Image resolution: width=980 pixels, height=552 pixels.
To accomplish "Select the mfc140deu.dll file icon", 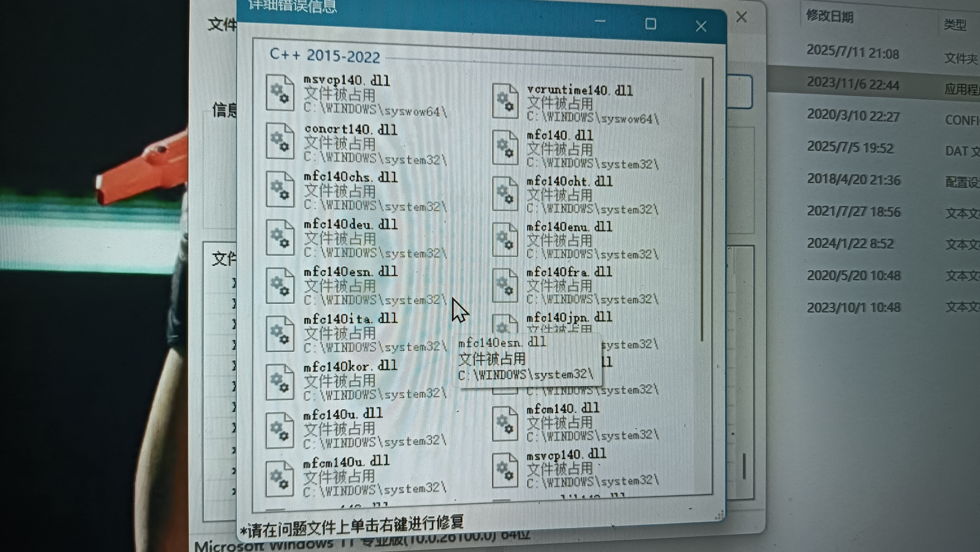I will point(280,238).
